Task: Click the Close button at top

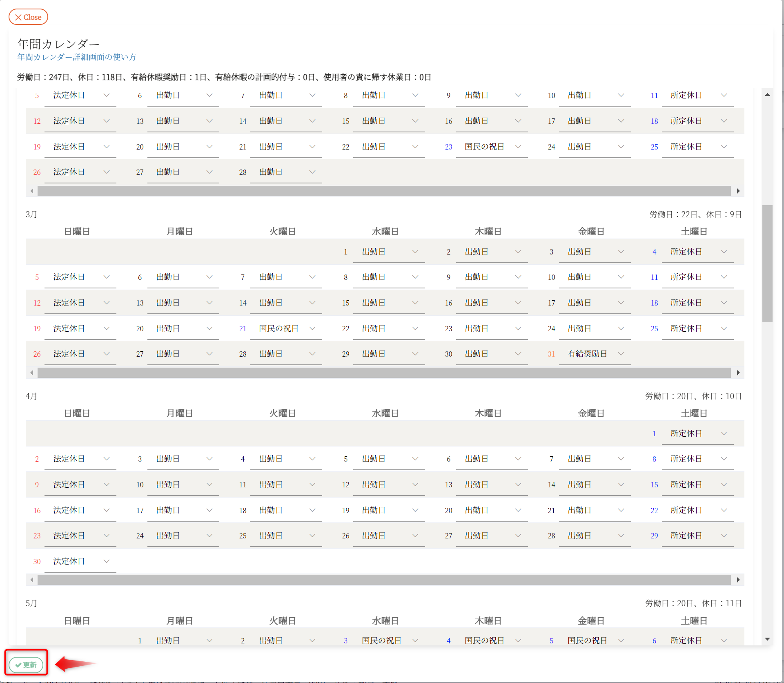Action: pos(28,17)
